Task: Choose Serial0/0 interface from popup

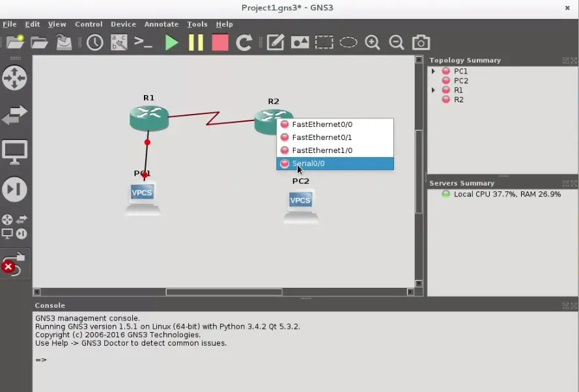Action: coord(335,163)
